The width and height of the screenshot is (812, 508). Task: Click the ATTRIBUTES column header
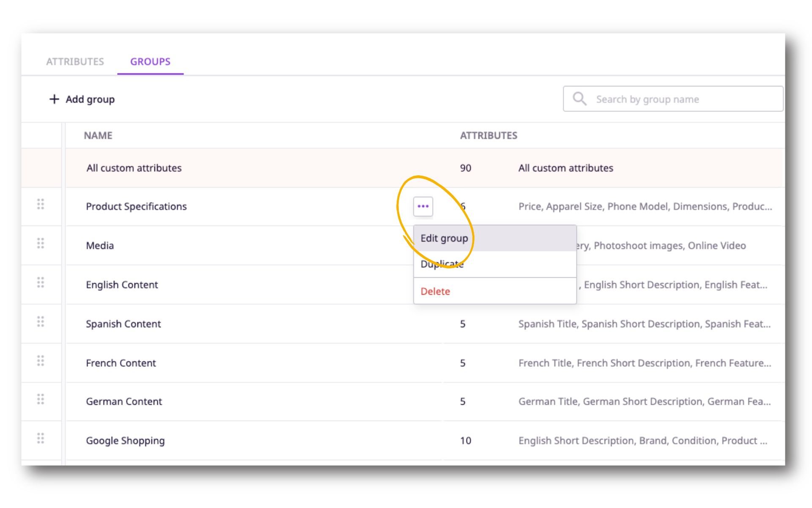(489, 135)
